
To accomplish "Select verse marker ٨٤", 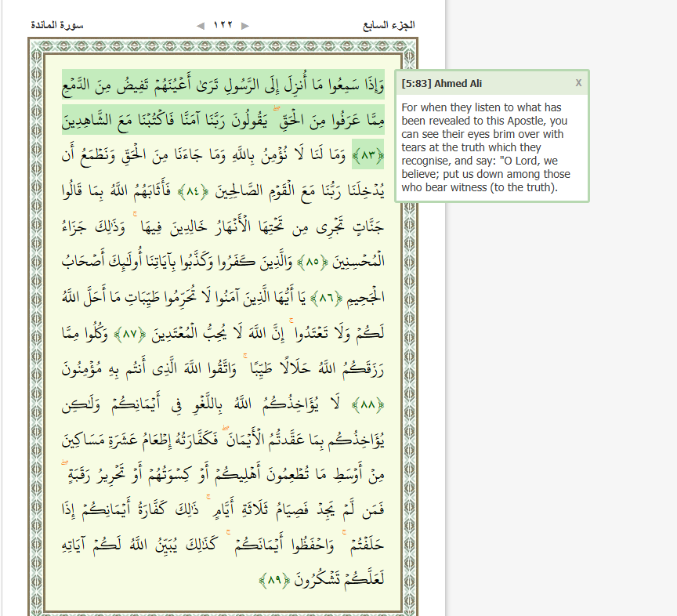I will 193,190.
